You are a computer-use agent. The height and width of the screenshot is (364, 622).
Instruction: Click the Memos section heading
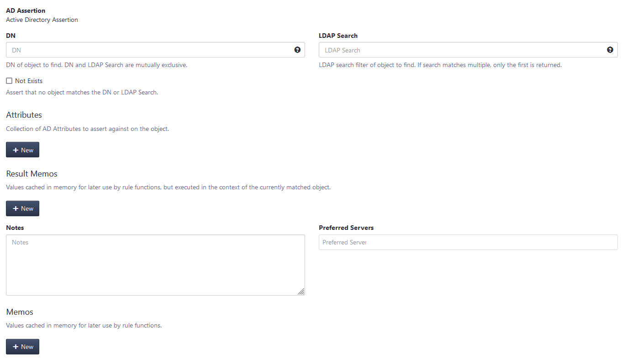(x=20, y=312)
